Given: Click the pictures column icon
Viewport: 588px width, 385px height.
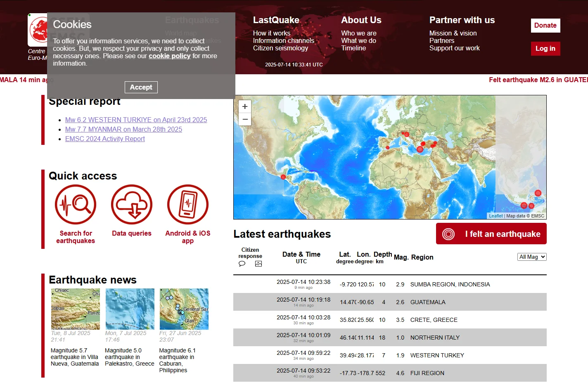Looking at the screenshot, I should (x=258, y=264).
